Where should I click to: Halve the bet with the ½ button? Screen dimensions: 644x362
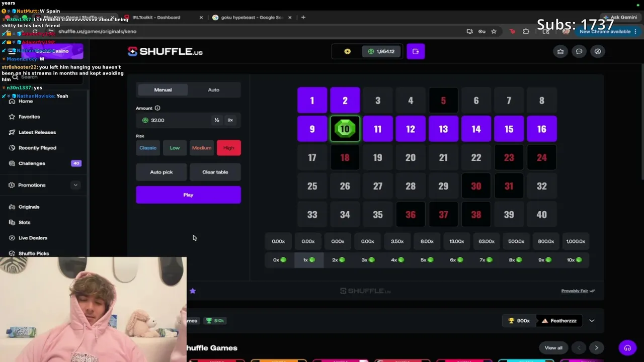[x=217, y=120]
